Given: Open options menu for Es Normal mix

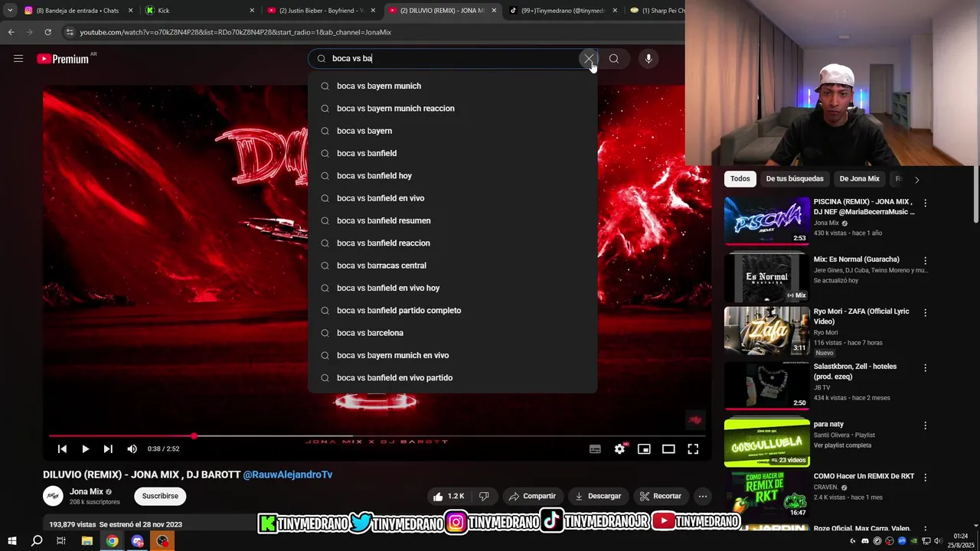Looking at the screenshot, I should [x=925, y=261].
